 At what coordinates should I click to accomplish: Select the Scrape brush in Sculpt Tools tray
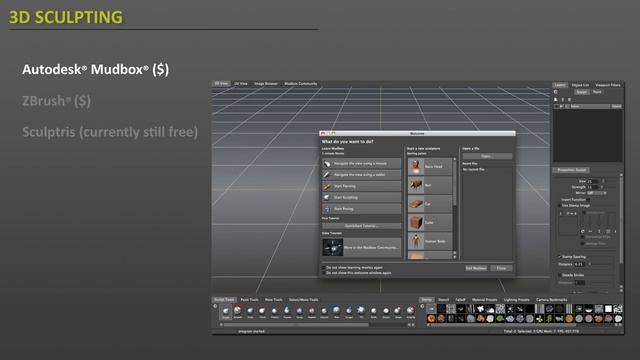coord(349,312)
